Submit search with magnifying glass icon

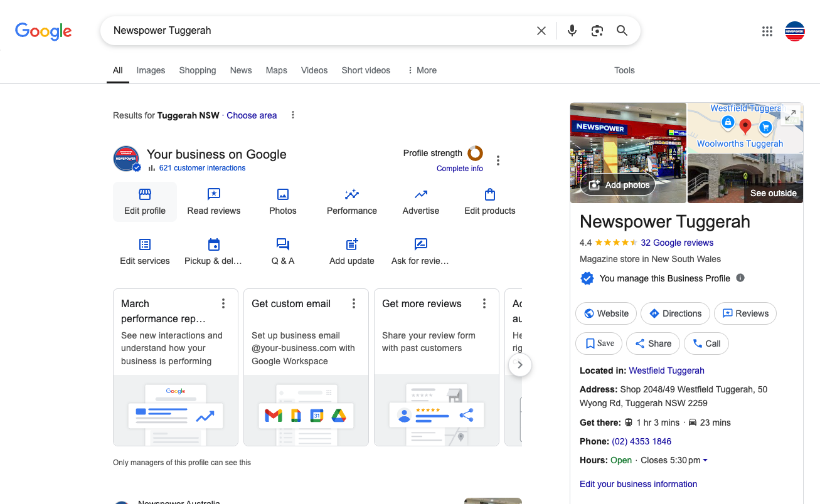pos(622,31)
